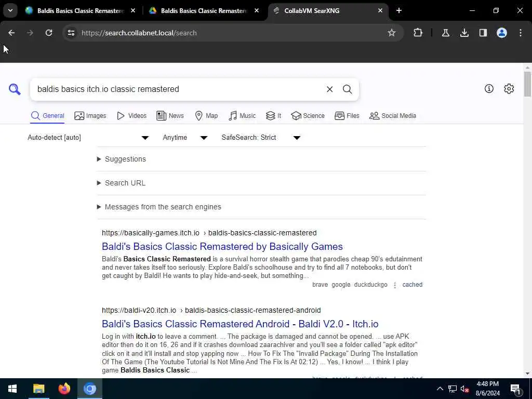
Task: Open the taskbar clock showing 4:48 PM
Action: point(487,389)
